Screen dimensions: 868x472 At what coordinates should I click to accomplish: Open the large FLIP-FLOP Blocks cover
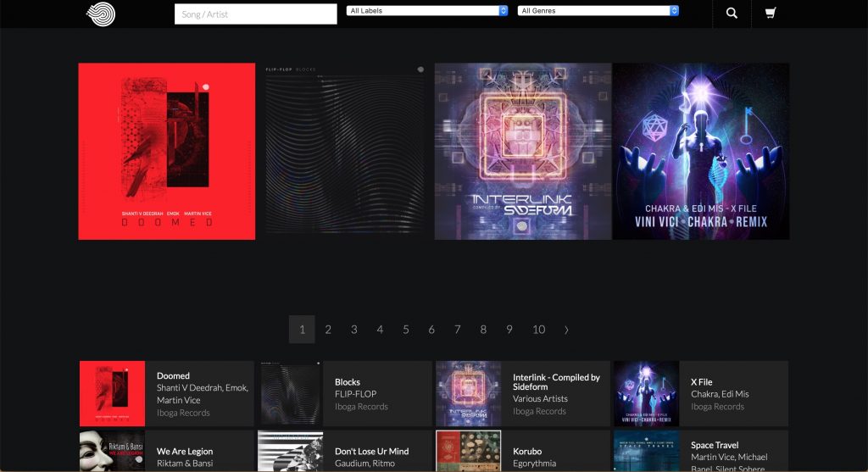click(x=345, y=151)
